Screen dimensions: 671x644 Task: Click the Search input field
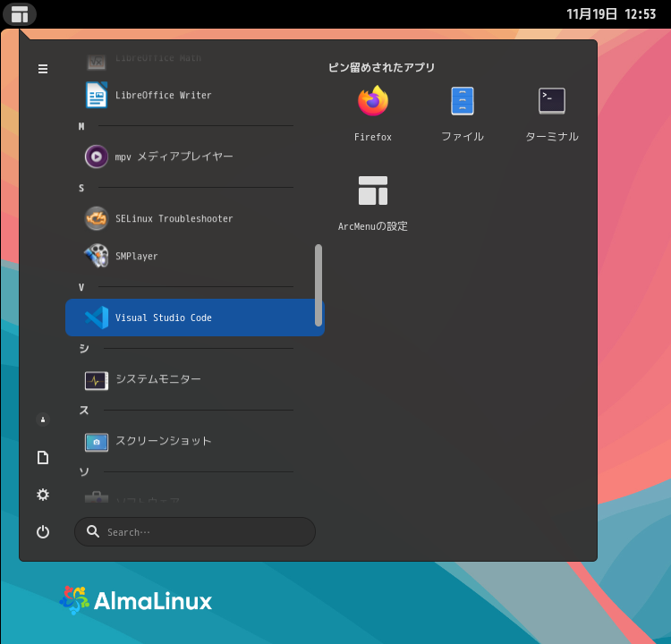[x=195, y=532]
